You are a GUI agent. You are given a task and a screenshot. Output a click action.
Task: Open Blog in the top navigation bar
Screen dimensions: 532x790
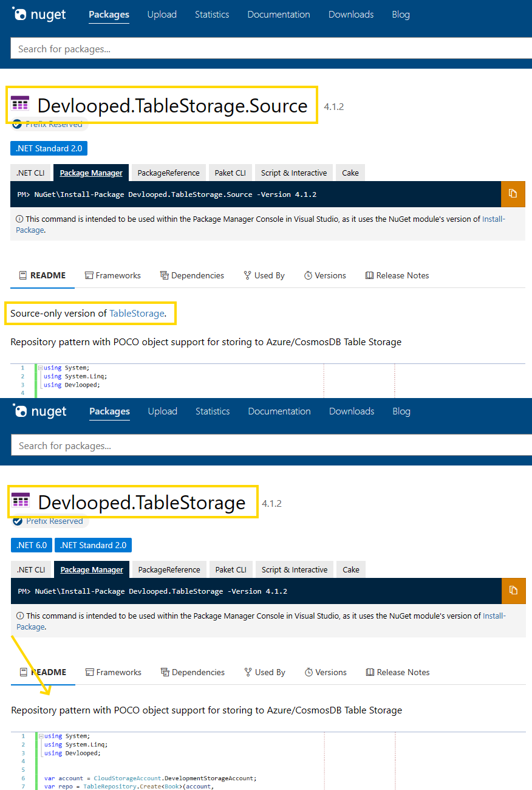coord(401,15)
